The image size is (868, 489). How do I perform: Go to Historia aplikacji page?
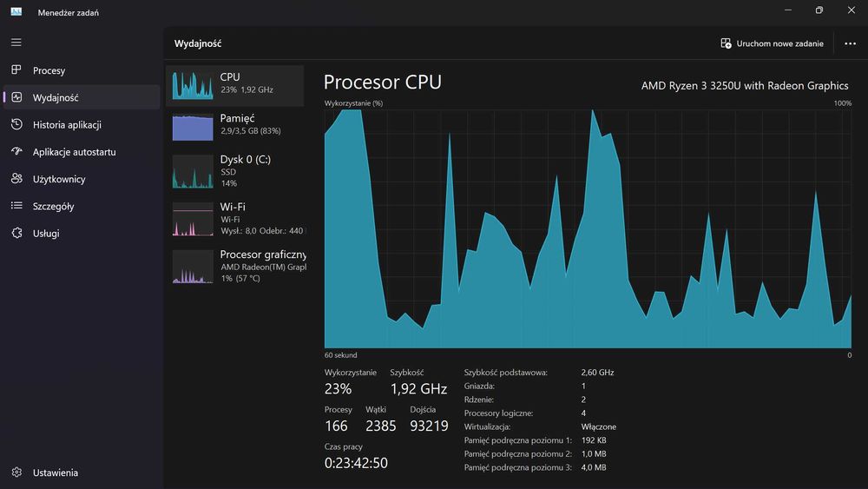pyautogui.click(x=67, y=125)
